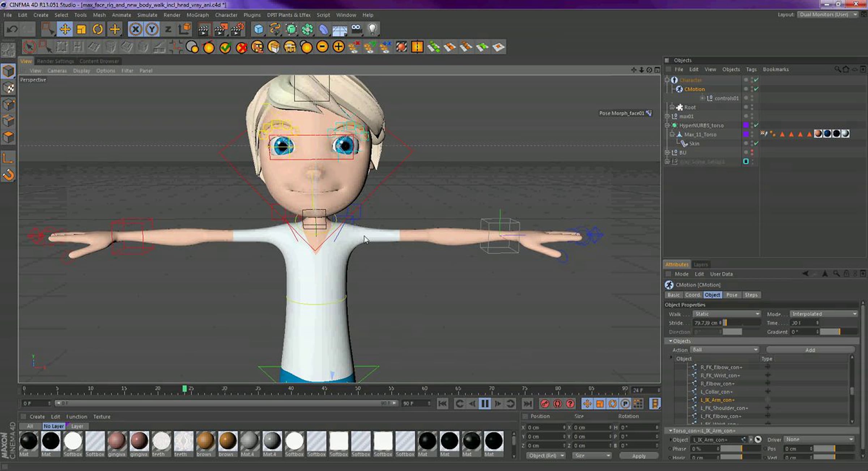Open the Layout dropdown
868x471 pixels.
827,14
